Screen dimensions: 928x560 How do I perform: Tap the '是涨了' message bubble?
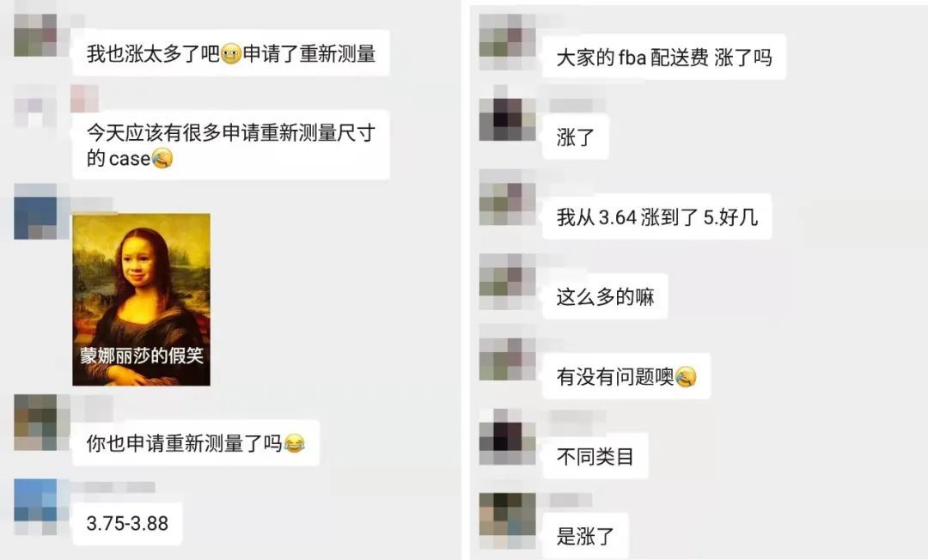(585, 536)
